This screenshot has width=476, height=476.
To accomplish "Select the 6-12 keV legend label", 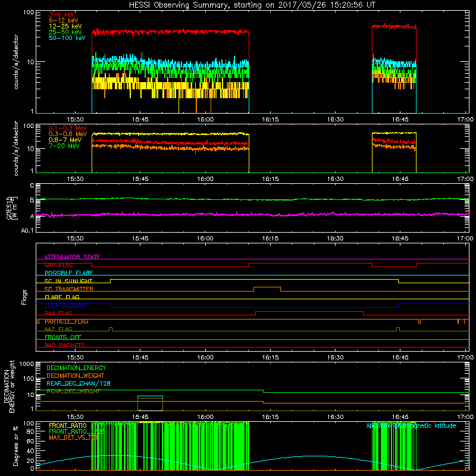I will (x=64, y=20).
